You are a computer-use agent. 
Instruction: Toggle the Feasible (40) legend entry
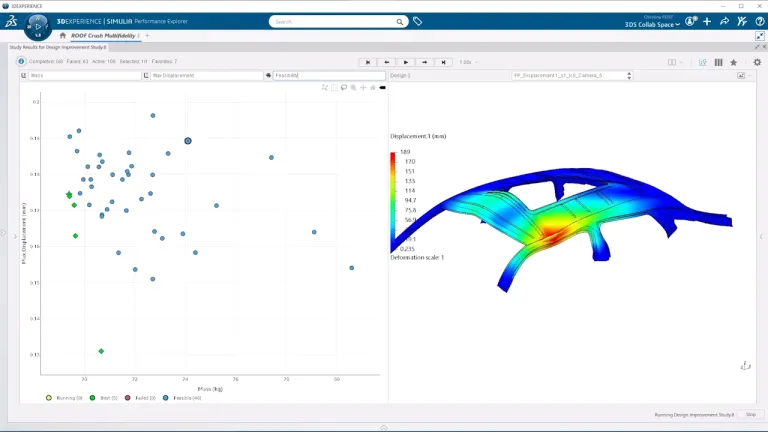click(182, 398)
